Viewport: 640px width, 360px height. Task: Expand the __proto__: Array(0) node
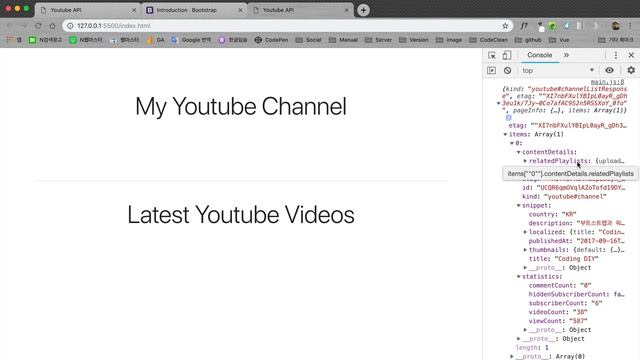512,356
